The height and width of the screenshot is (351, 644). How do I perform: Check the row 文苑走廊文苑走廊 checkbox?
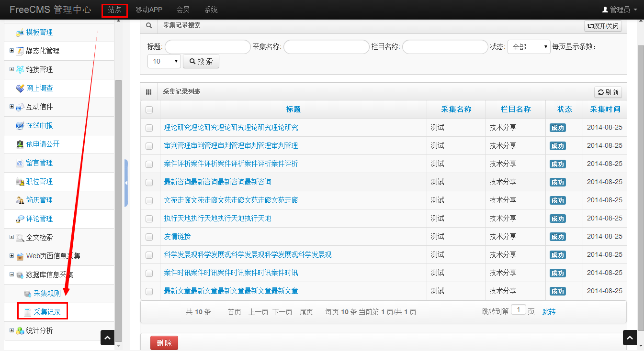[149, 200]
